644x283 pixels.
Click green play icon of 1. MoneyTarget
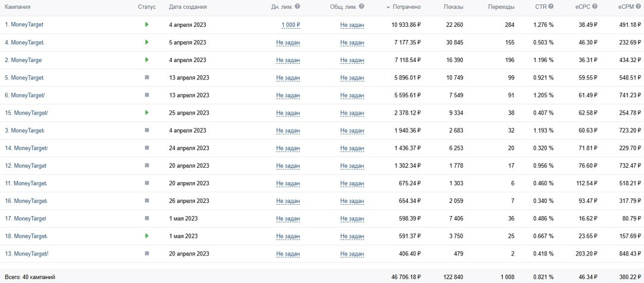147,24
